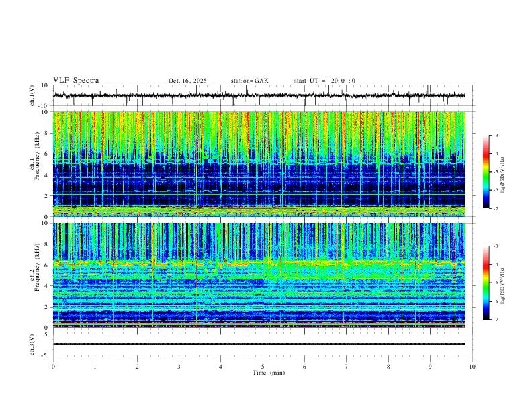Click the "-5" tick of ch.3(V) axis
This screenshot has height=411, width=532.
point(46,355)
